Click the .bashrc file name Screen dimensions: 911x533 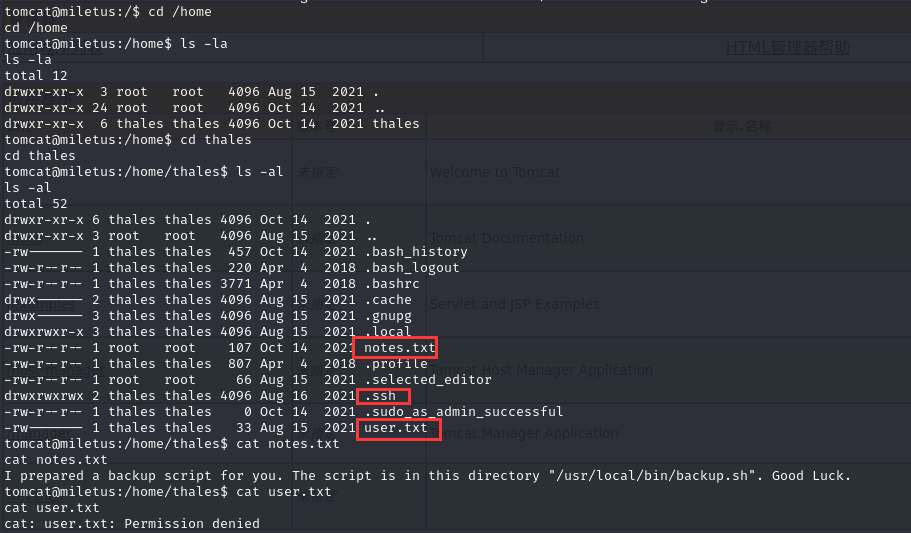coord(392,284)
